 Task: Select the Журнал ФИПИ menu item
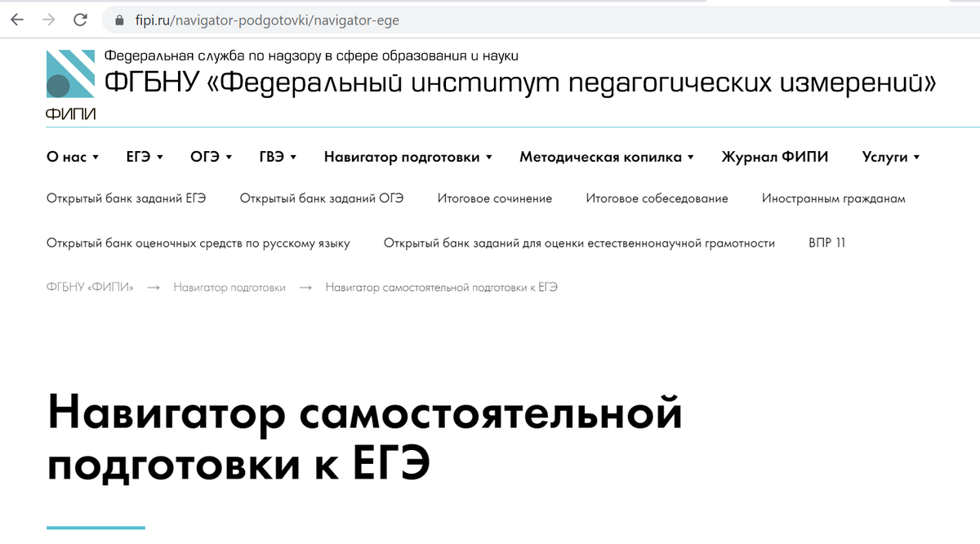tap(774, 157)
